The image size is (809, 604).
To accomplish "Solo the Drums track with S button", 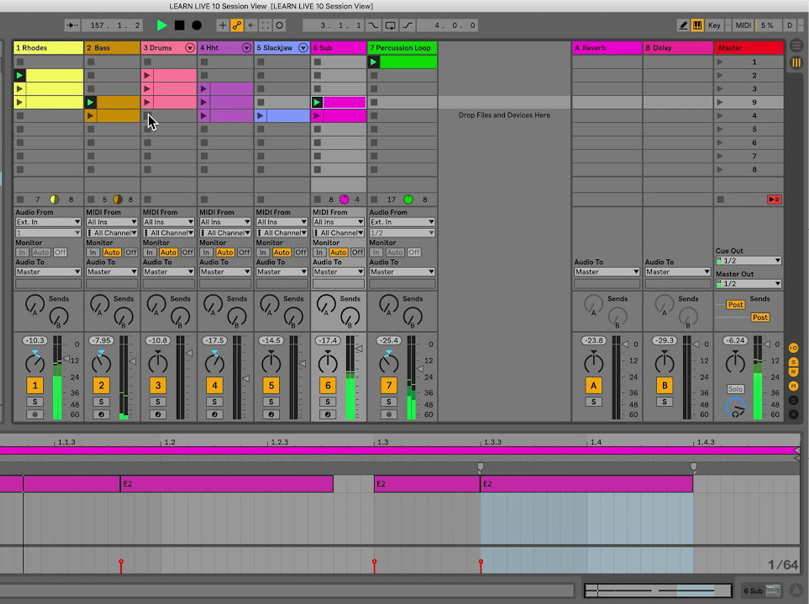I will click(158, 402).
